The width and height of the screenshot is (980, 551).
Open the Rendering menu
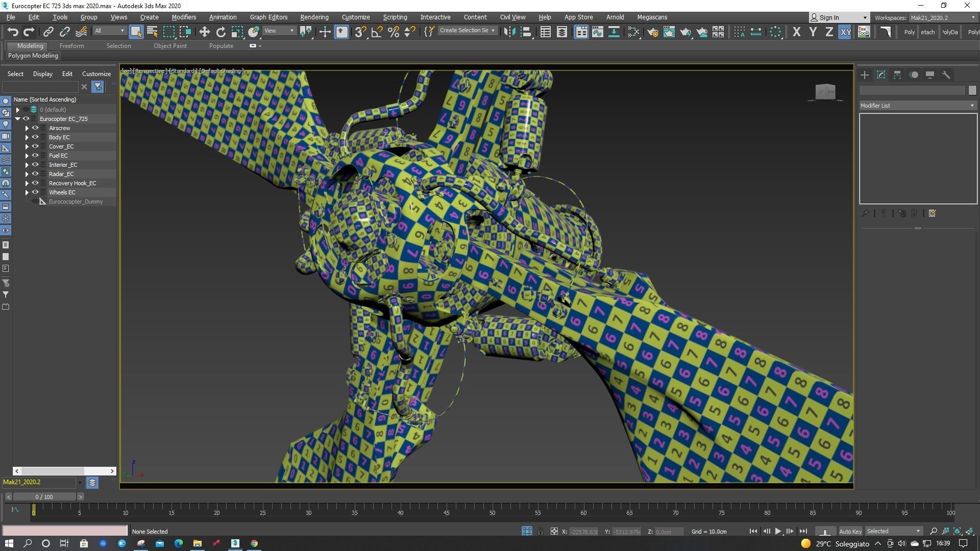click(314, 17)
